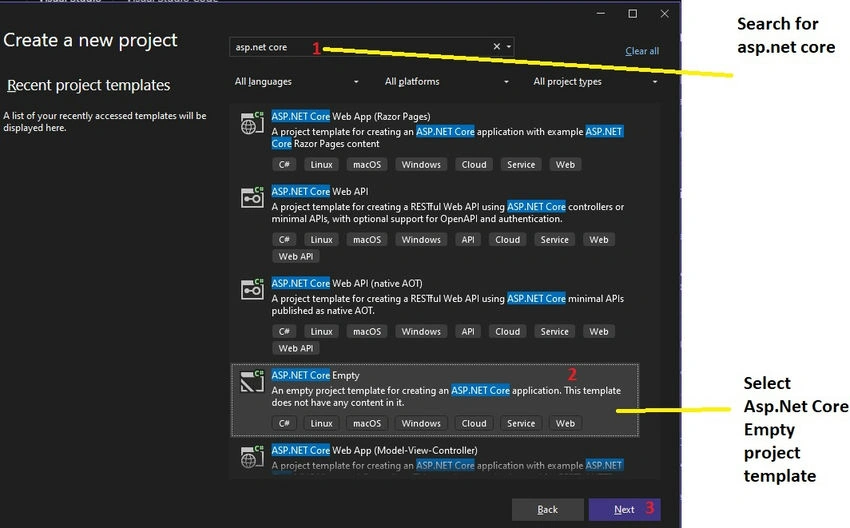Select the ASP.NET Core Web API title

(320, 191)
